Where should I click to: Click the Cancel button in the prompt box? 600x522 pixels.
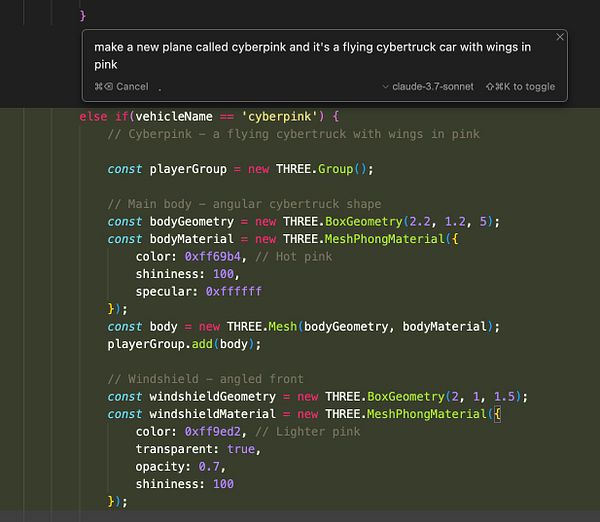coord(121,86)
